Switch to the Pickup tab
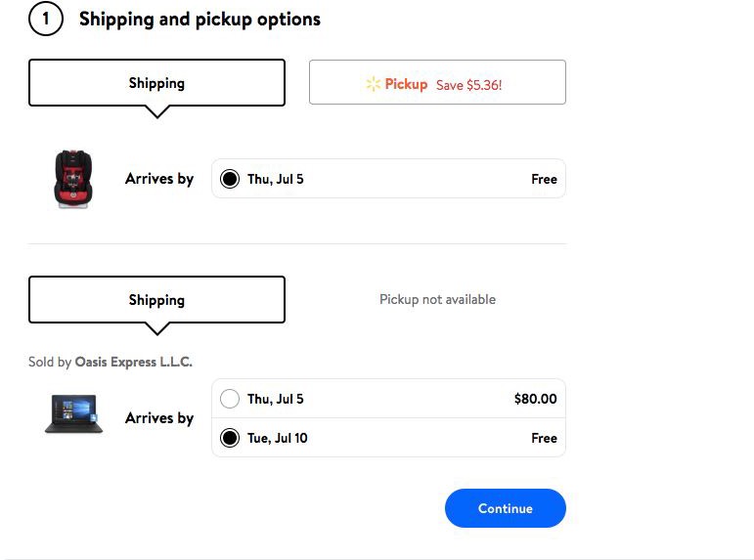The image size is (754, 560). click(437, 83)
